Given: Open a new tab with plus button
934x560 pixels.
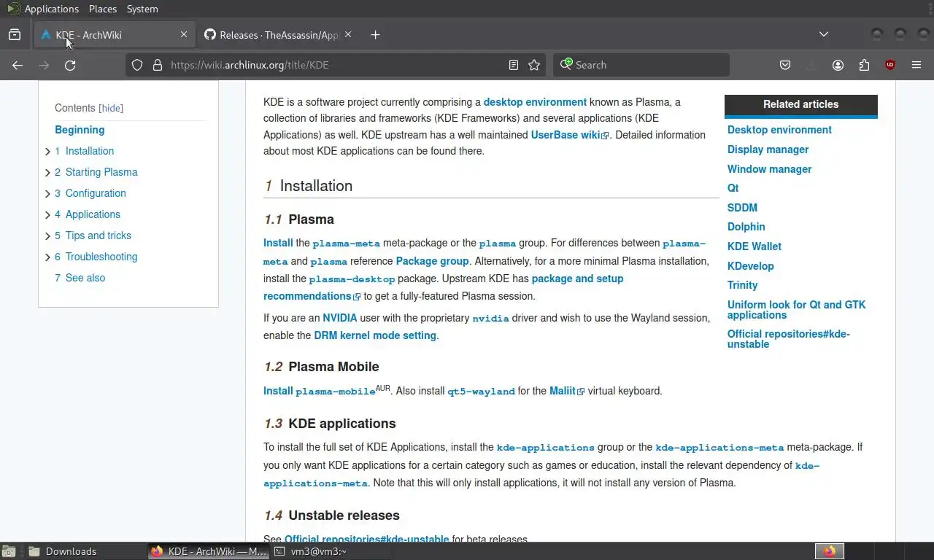Looking at the screenshot, I should pyautogui.click(x=375, y=34).
